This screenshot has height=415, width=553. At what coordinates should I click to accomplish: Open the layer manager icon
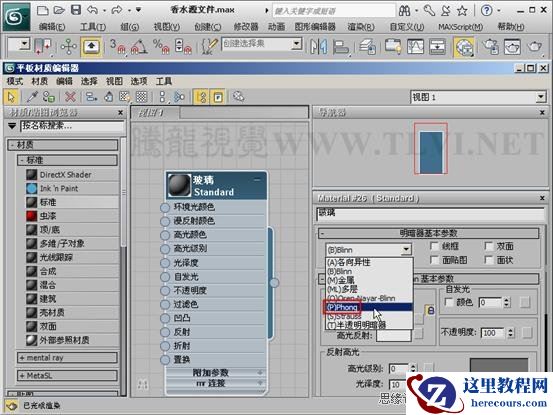pyautogui.click(x=367, y=47)
